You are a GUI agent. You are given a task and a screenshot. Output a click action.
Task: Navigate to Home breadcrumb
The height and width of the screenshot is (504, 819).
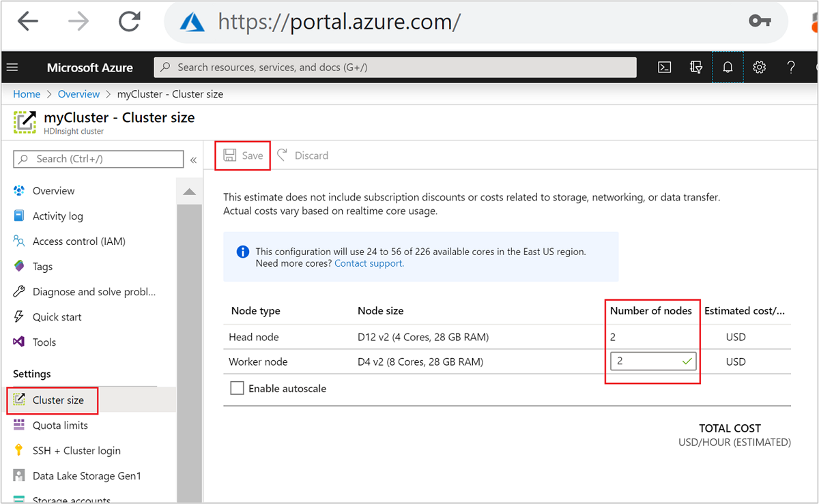point(27,93)
